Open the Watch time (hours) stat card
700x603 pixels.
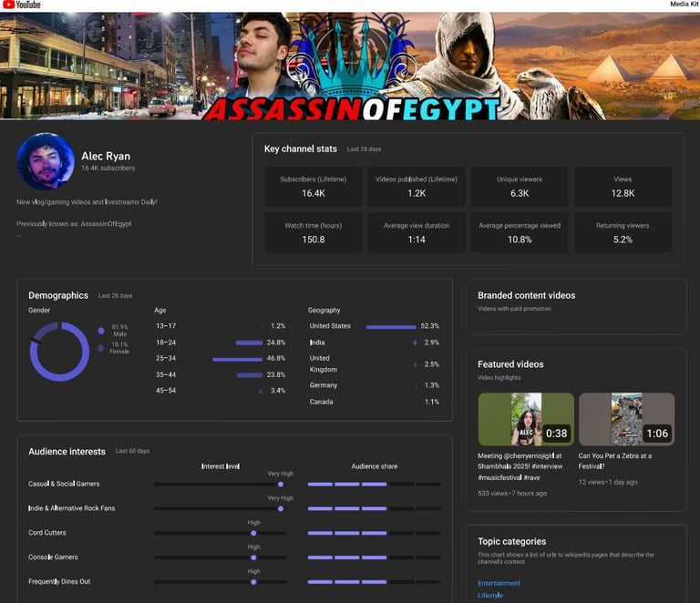pyautogui.click(x=314, y=232)
